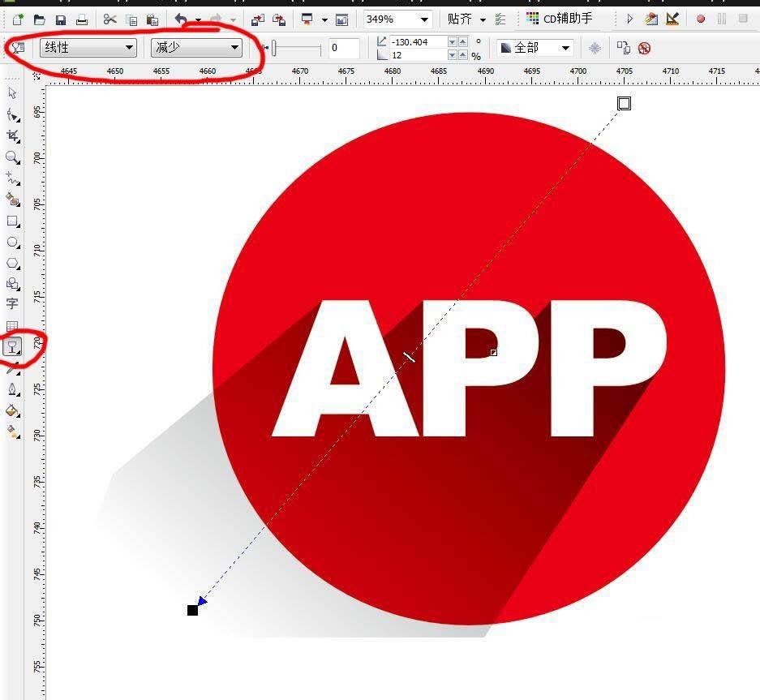Click the Cut scissors icon
The width and height of the screenshot is (760, 700).
tap(110, 19)
